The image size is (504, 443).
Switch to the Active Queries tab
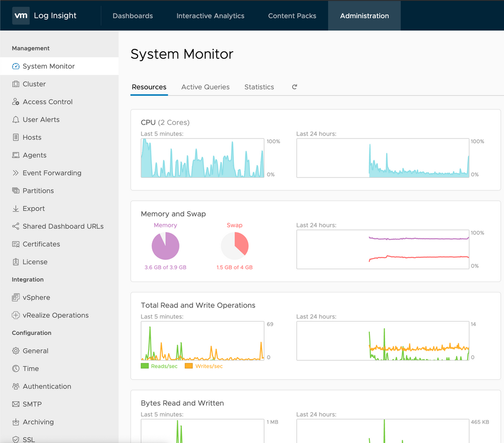(x=205, y=87)
